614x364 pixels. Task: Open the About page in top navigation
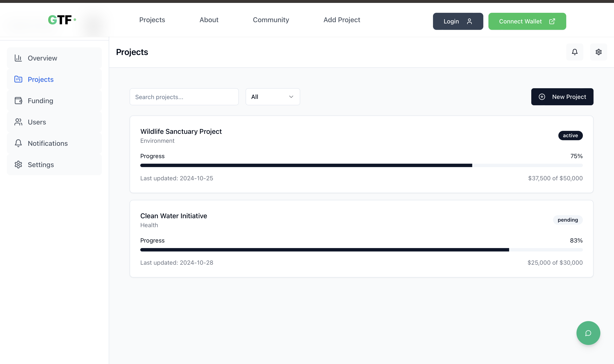209,20
